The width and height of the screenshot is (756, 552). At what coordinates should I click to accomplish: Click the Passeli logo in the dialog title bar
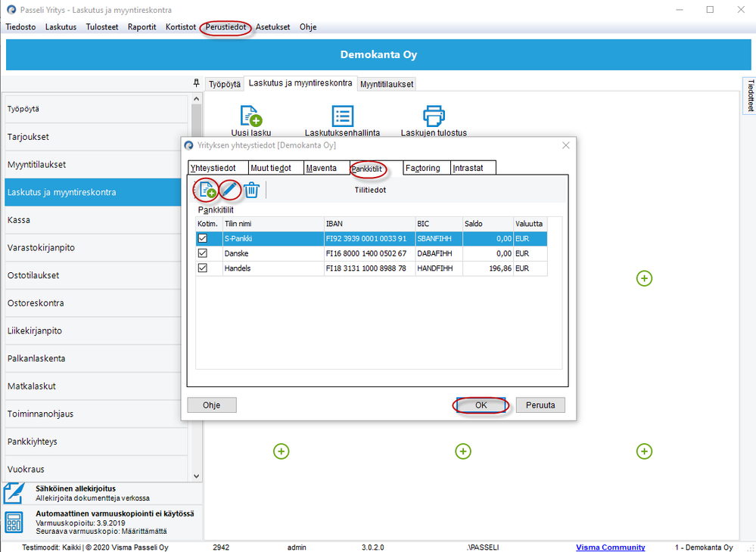(x=189, y=145)
